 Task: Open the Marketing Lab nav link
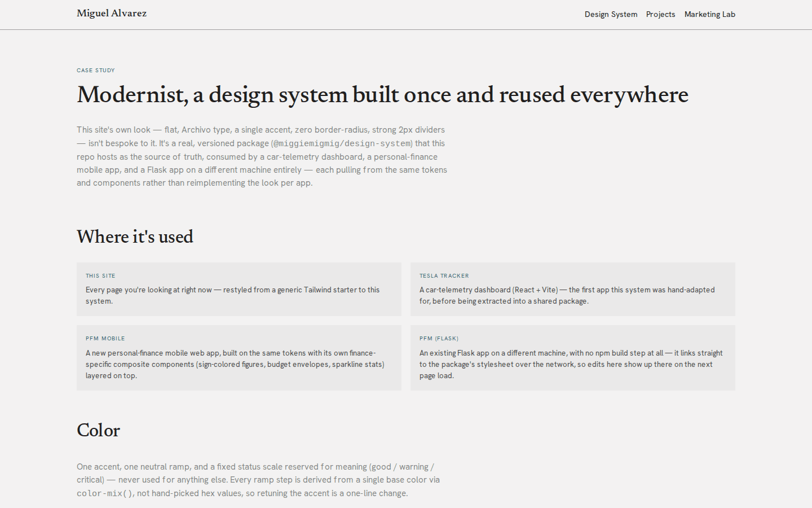[709, 14]
